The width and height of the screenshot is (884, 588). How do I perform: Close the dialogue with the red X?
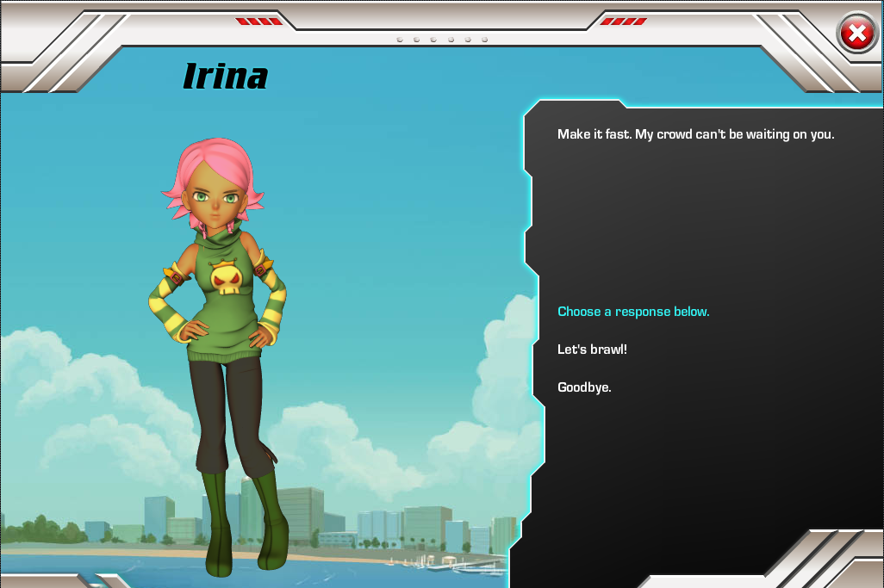pos(856,34)
